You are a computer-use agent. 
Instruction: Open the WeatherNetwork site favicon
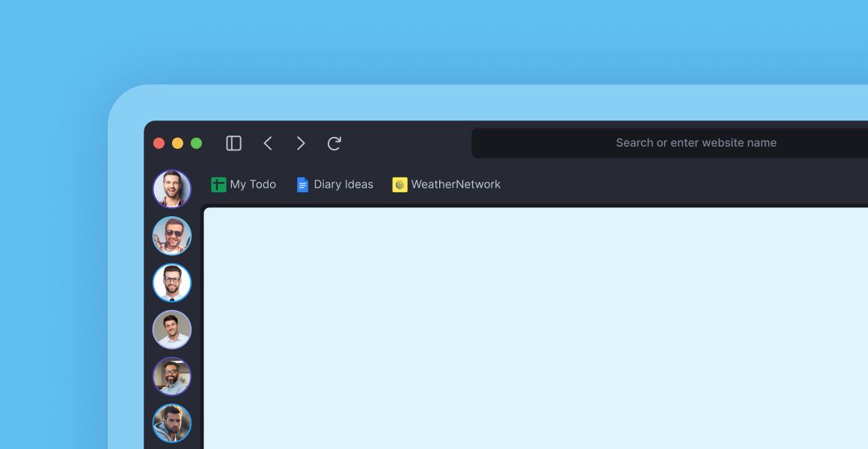click(x=399, y=184)
